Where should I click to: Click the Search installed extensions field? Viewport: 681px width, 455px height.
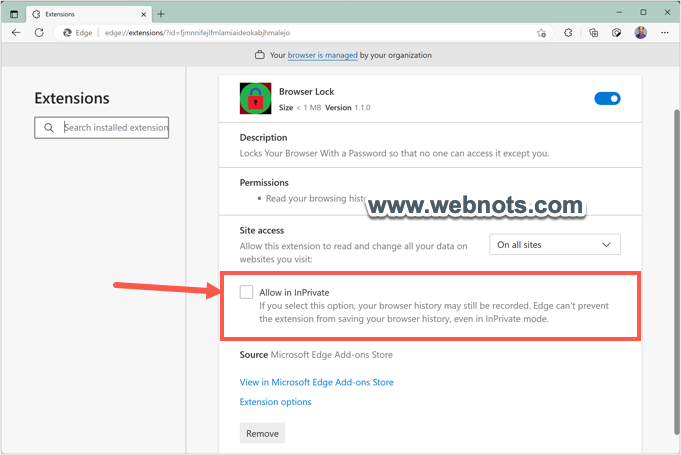[114, 128]
